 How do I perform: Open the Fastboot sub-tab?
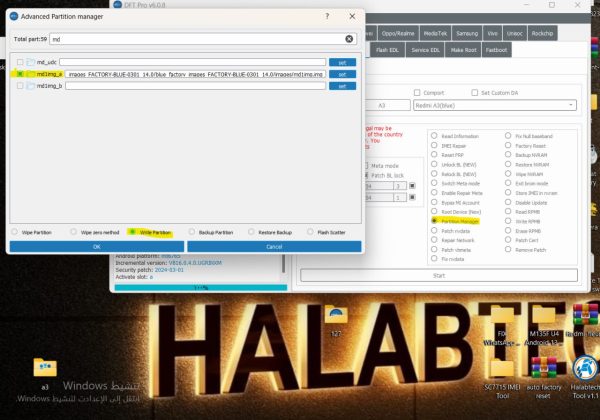(496, 50)
